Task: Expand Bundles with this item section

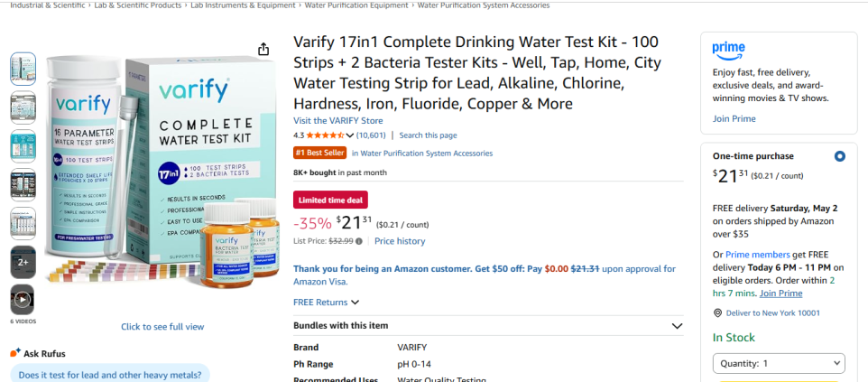Action: point(677,326)
